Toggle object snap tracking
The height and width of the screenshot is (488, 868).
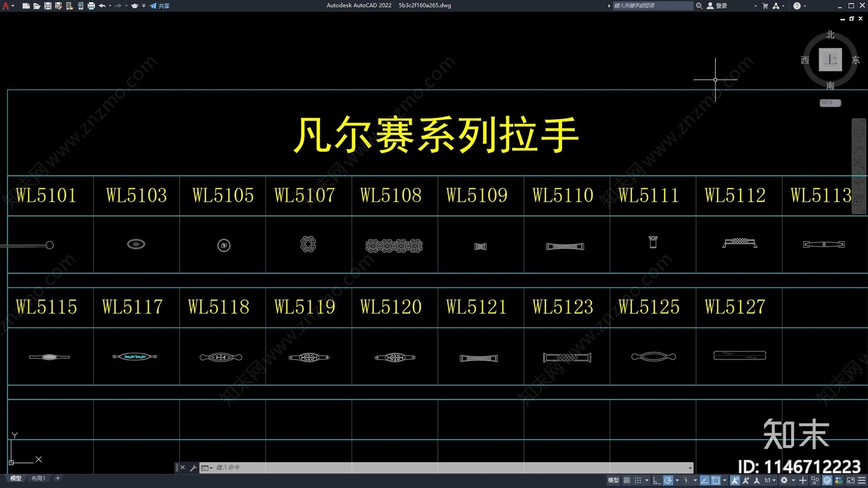tap(705, 480)
